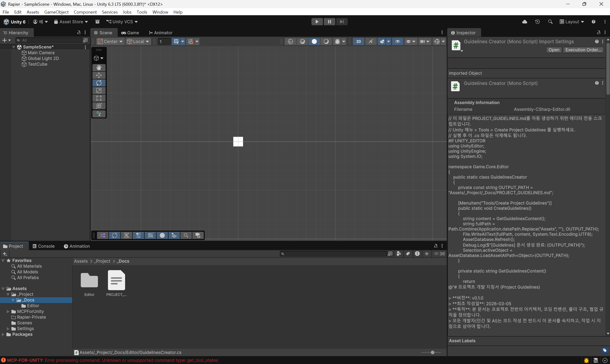Open the Center pivot dropdown

point(110,41)
